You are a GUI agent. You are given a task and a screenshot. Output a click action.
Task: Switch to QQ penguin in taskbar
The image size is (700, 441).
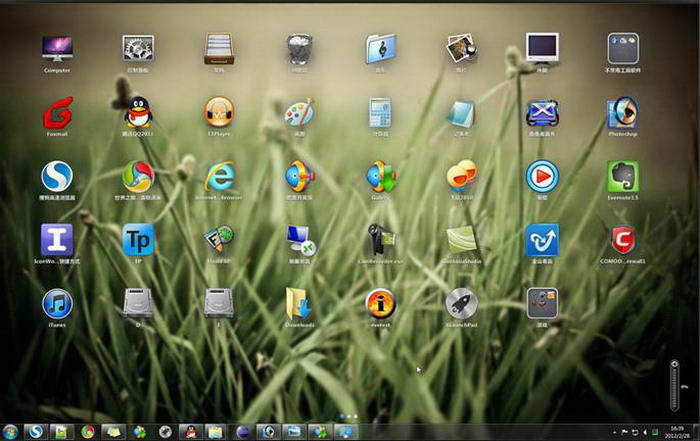[x=191, y=432]
